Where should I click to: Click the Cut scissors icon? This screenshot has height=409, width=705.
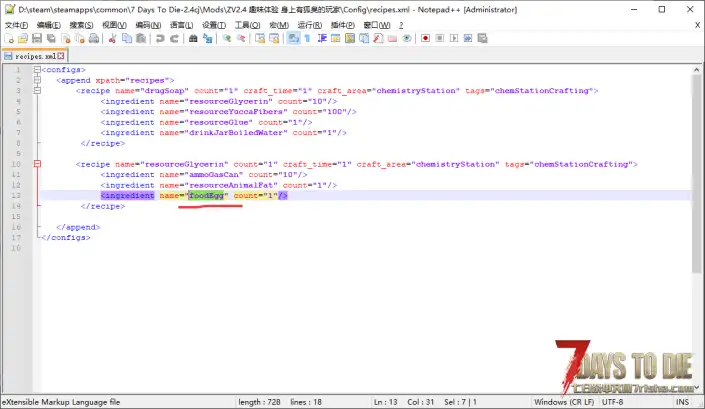point(113,38)
